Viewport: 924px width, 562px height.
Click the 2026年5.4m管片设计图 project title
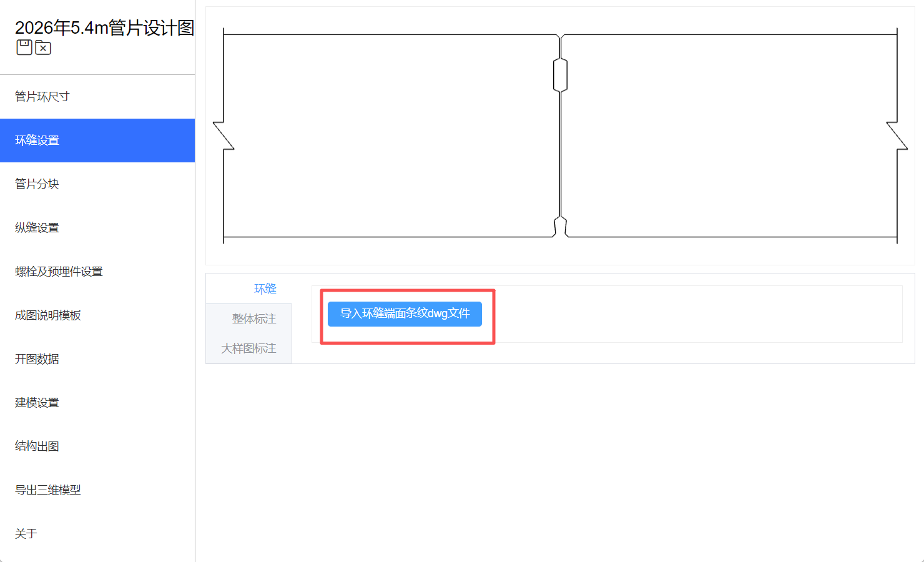(104, 27)
